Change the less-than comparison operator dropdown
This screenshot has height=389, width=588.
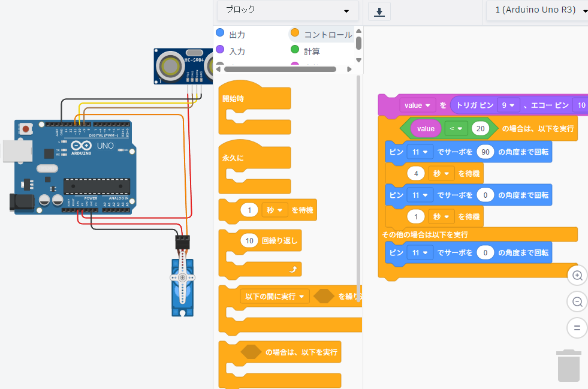pyautogui.click(x=456, y=128)
